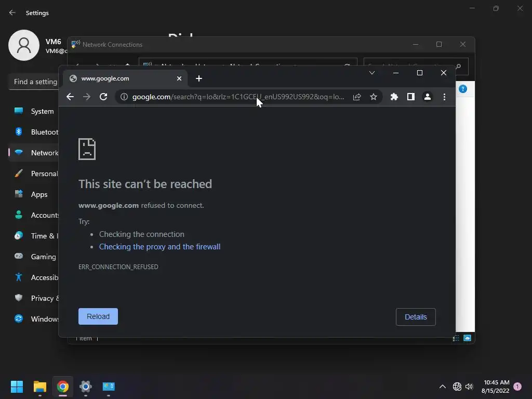
Task: Open Accounts in Settings sidebar
Action: (x=34, y=215)
